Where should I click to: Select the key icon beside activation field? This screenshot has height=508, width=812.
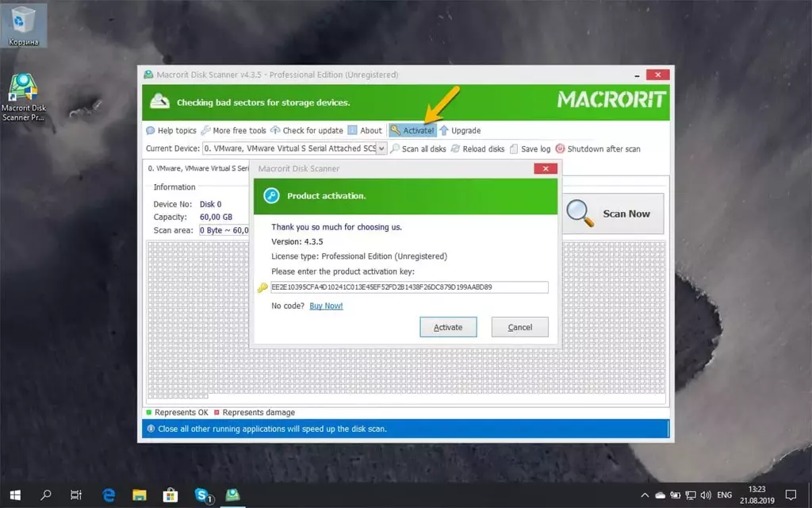[x=262, y=287]
